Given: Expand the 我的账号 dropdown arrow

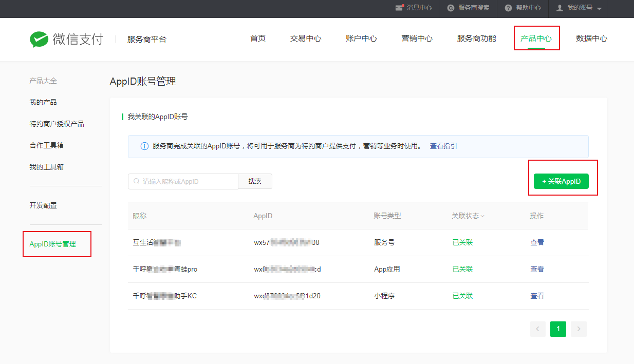Looking at the screenshot, I should (599, 9).
